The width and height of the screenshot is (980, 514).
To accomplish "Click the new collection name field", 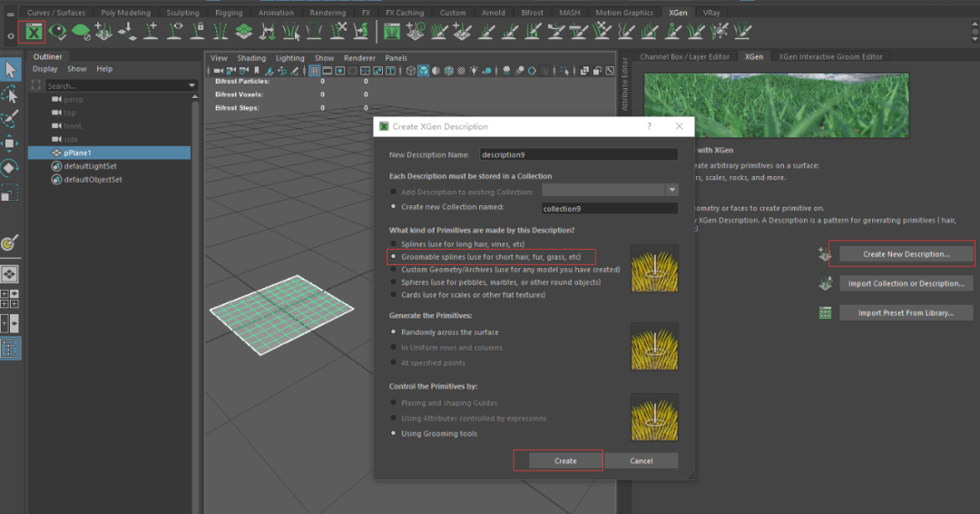I will (610, 208).
